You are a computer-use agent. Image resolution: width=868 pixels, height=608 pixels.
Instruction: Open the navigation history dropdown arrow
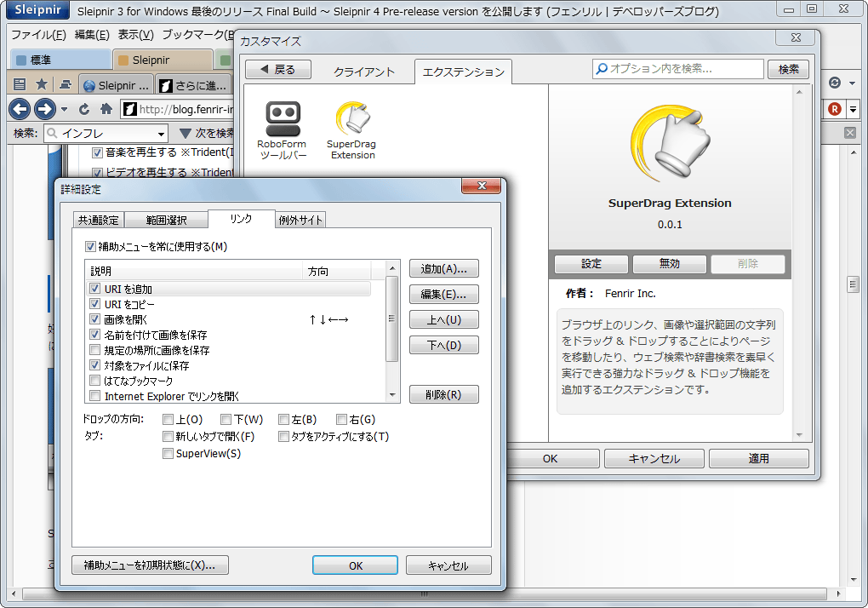click(x=64, y=109)
